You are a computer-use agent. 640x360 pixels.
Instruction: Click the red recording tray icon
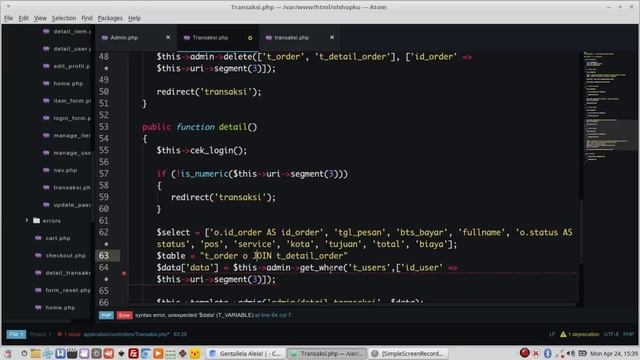pos(524,353)
